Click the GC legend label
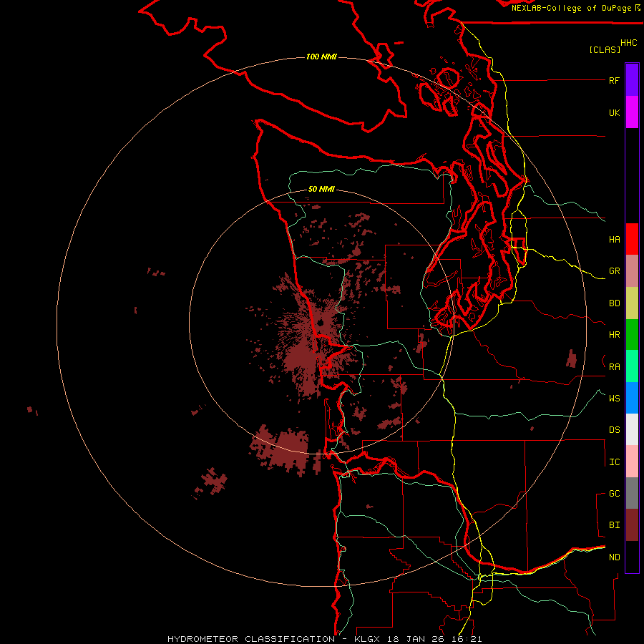Screen dimensions: 644x644 coord(614,493)
